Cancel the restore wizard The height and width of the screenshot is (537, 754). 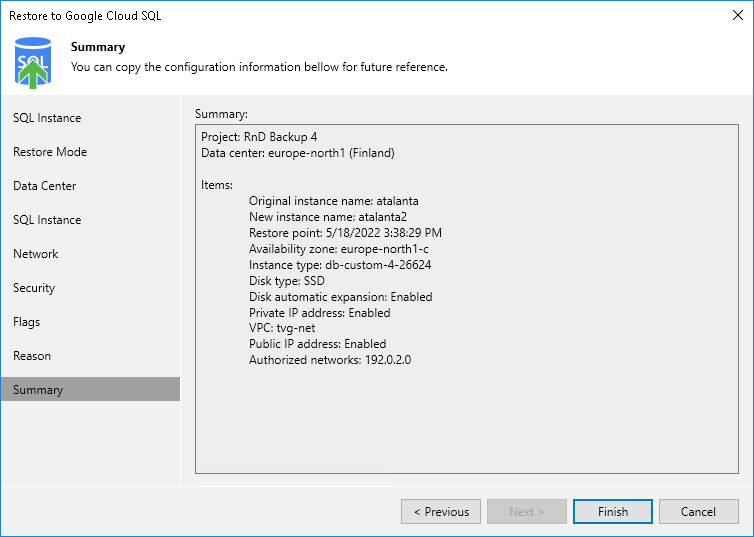(x=698, y=512)
